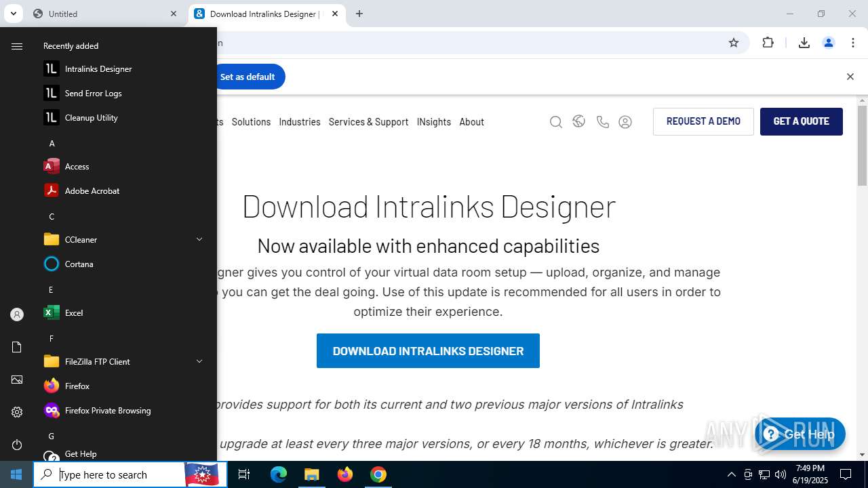The height and width of the screenshot is (488, 868).
Task: Open Adobe Acrobat from Start menu
Action: (122, 191)
